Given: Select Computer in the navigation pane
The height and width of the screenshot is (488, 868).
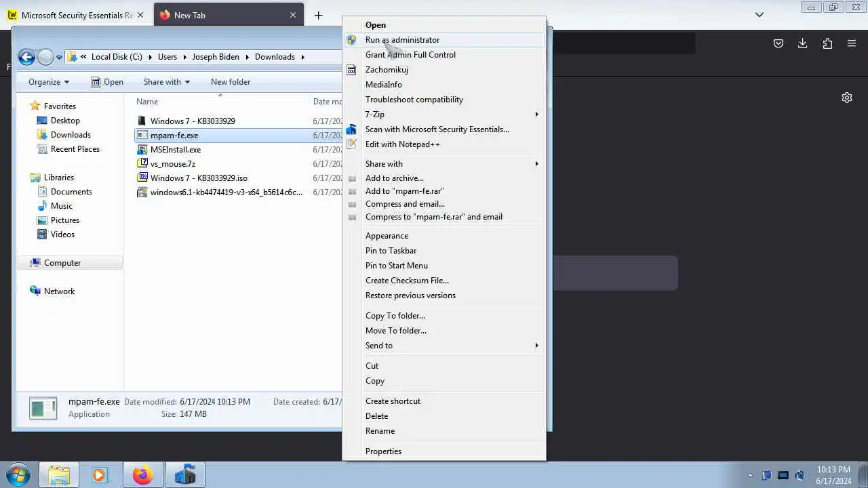Looking at the screenshot, I should tap(62, 263).
